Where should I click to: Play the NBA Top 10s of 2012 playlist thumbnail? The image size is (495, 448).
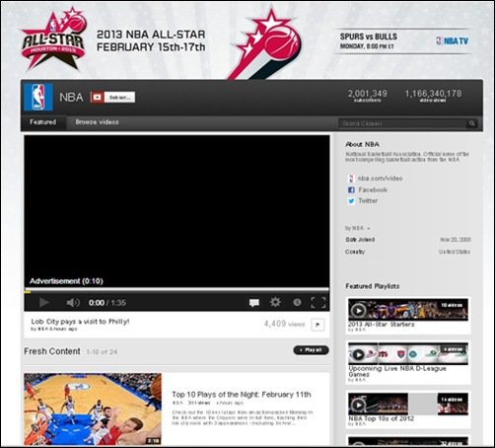click(x=408, y=404)
